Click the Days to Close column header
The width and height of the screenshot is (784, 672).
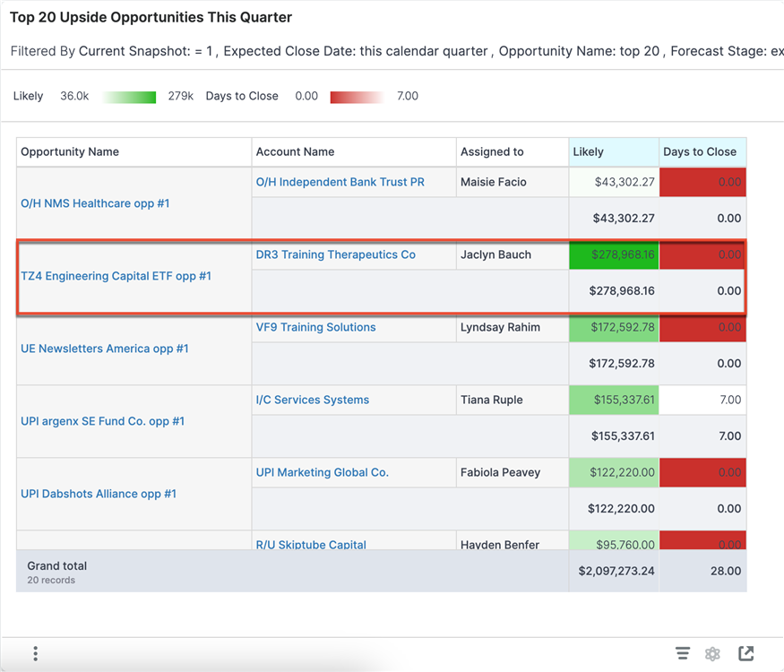(x=699, y=152)
